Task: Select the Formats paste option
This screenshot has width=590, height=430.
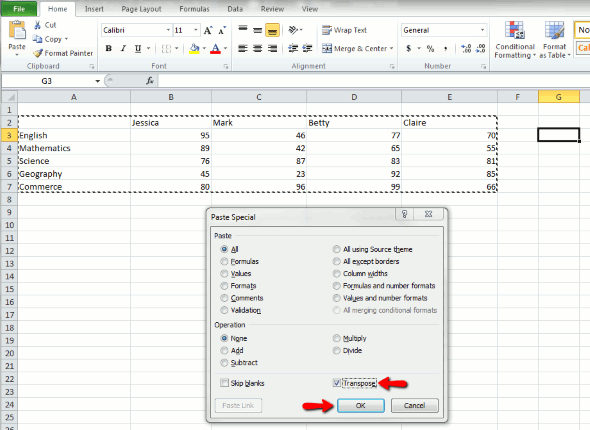Action: point(224,286)
